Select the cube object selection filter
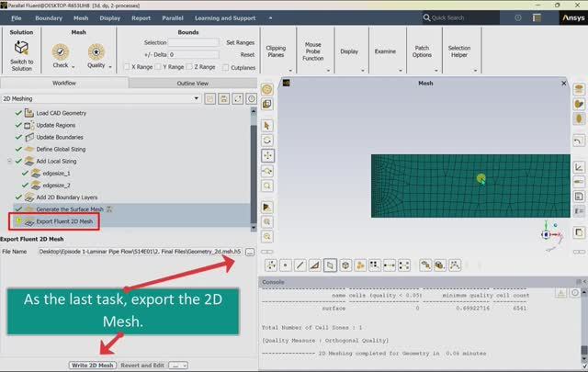 [x=345, y=265]
